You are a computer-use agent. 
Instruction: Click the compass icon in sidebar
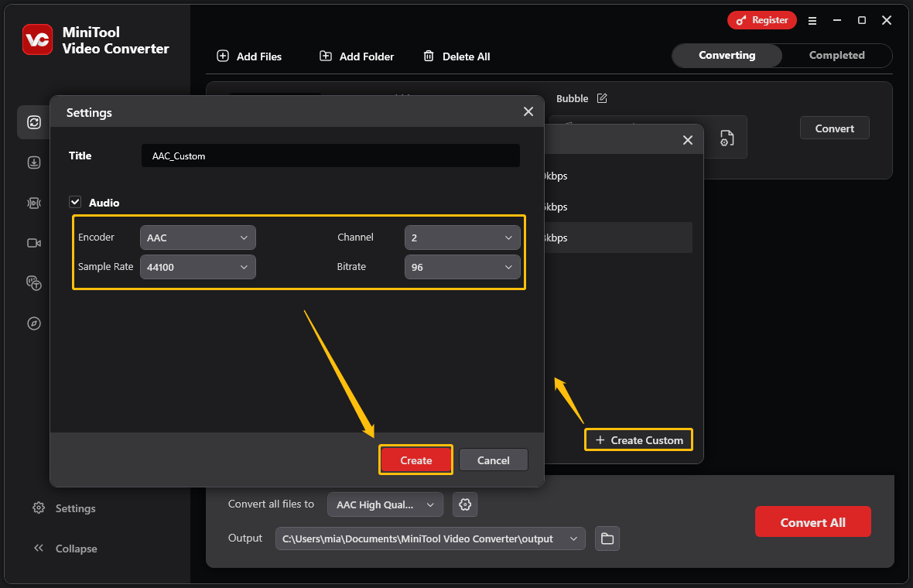tap(34, 323)
